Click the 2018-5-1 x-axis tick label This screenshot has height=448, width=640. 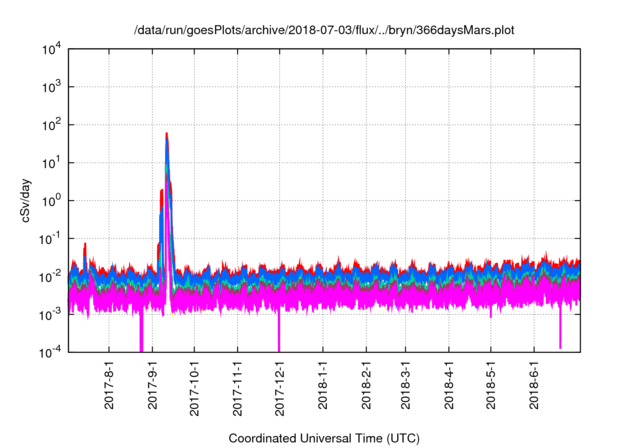491,385
